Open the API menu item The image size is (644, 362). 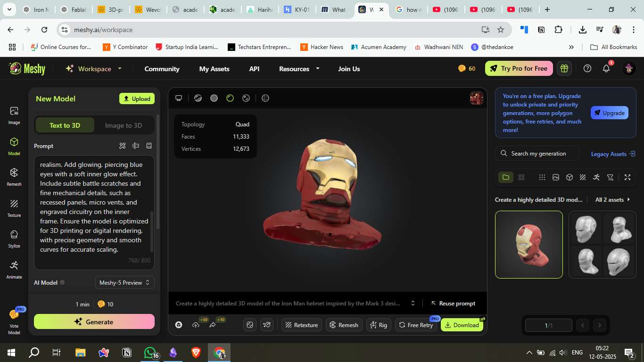pyautogui.click(x=254, y=69)
